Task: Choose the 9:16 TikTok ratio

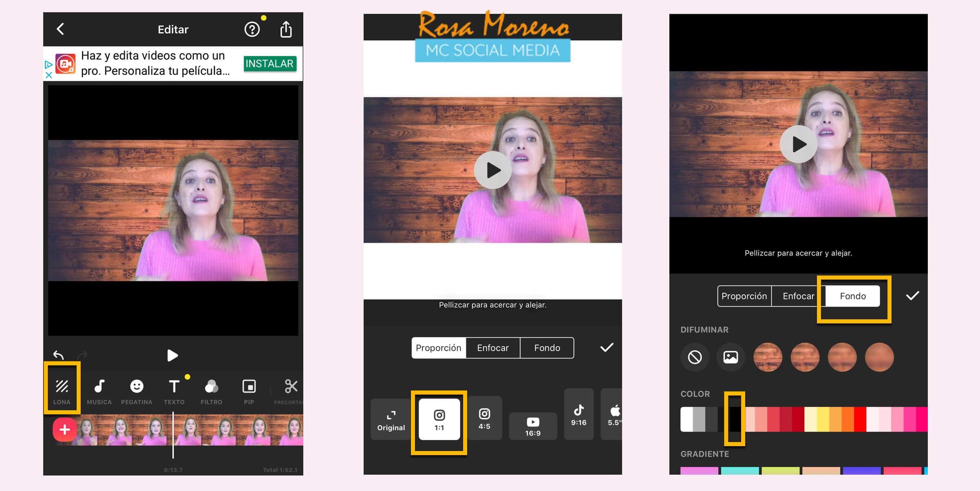Action: point(578,415)
